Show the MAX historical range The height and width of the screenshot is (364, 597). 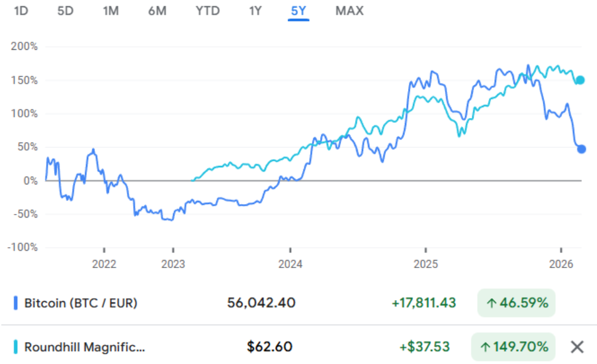click(x=349, y=11)
